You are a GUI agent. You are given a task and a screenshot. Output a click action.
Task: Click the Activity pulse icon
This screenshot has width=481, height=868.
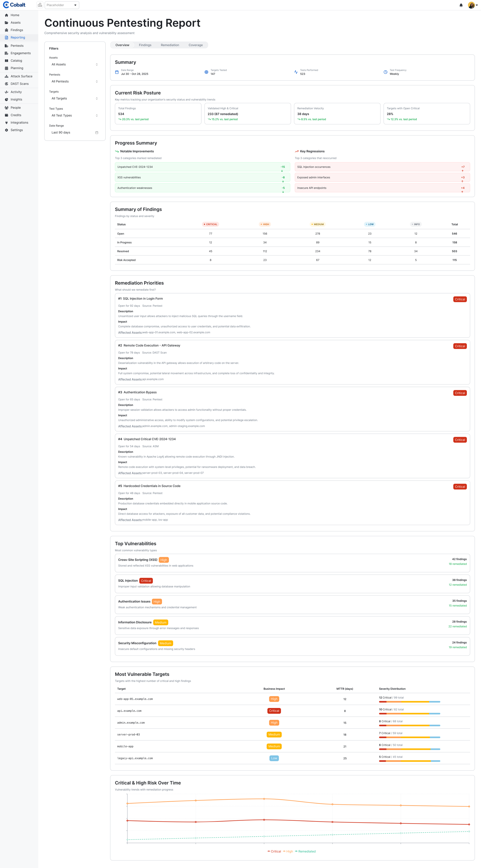6,92
